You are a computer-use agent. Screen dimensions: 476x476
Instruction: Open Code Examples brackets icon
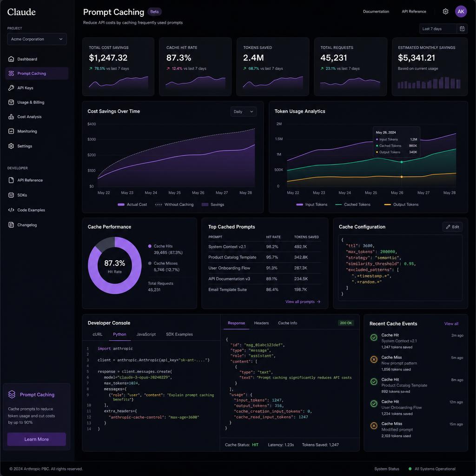click(x=11, y=210)
